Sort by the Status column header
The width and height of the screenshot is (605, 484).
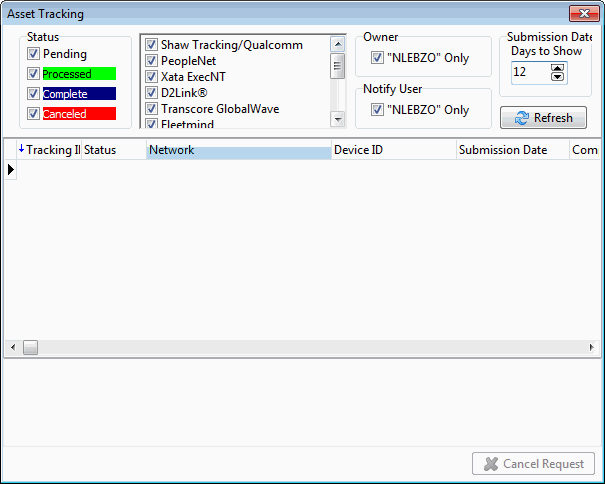click(114, 150)
